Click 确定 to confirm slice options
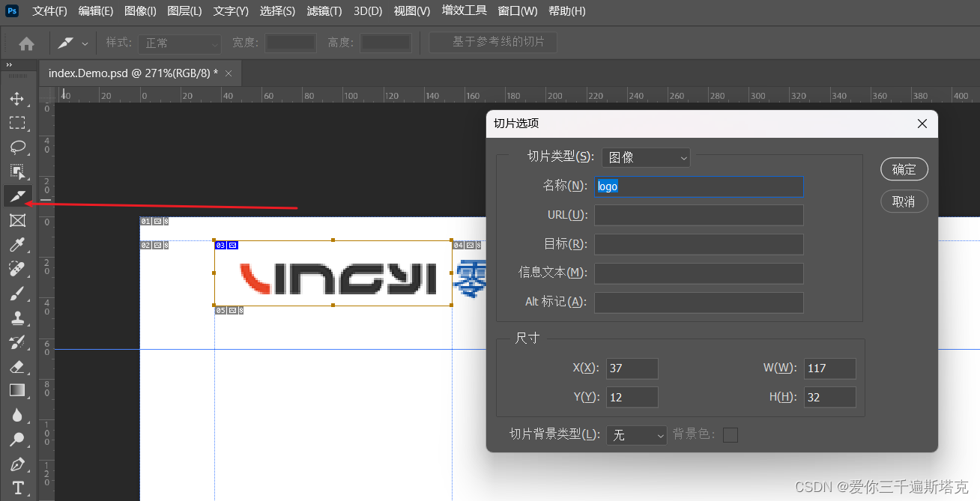Viewport: 980px width, 501px height. (x=904, y=169)
